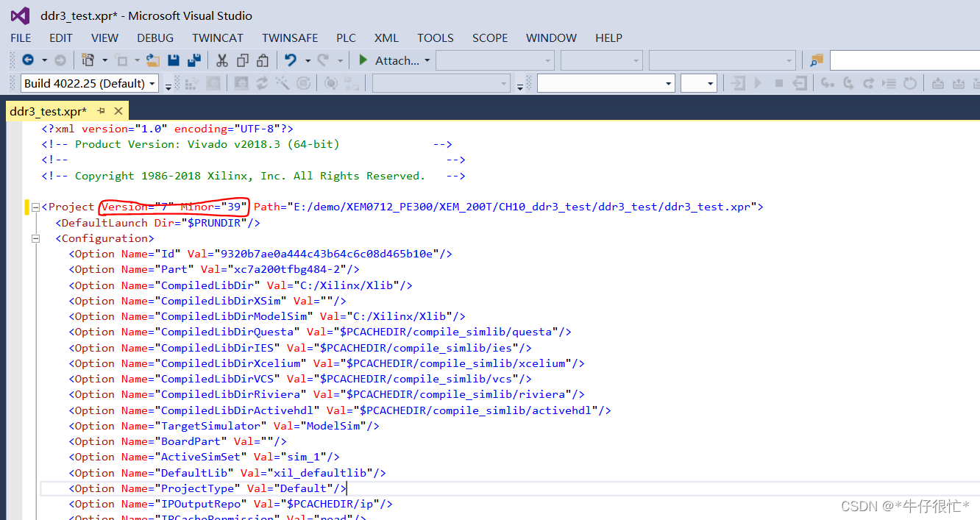Image resolution: width=980 pixels, height=520 pixels.
Task: Click the Cut scissors icon
Action: pyautogui.click(x=221, y=60)
